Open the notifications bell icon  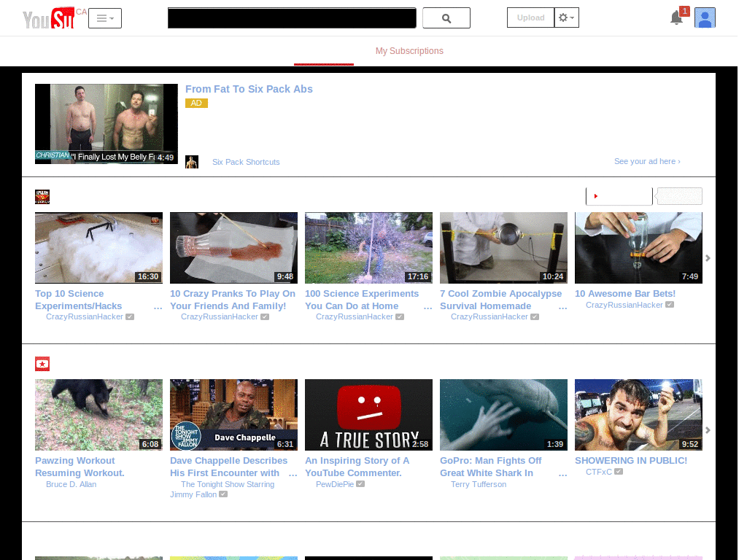click(676, 17)
